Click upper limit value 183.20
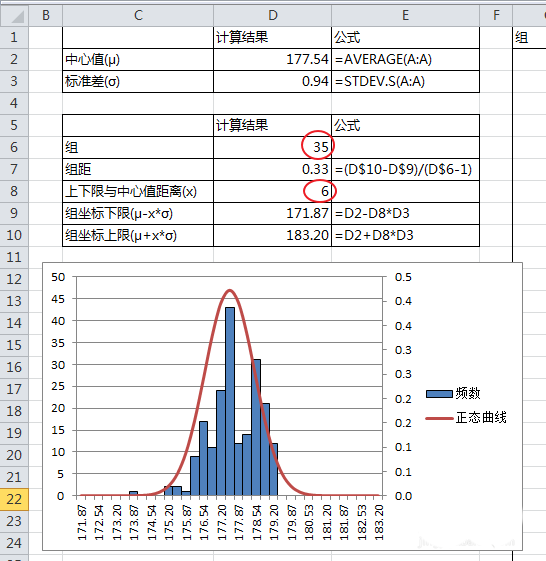 (273, 235)
